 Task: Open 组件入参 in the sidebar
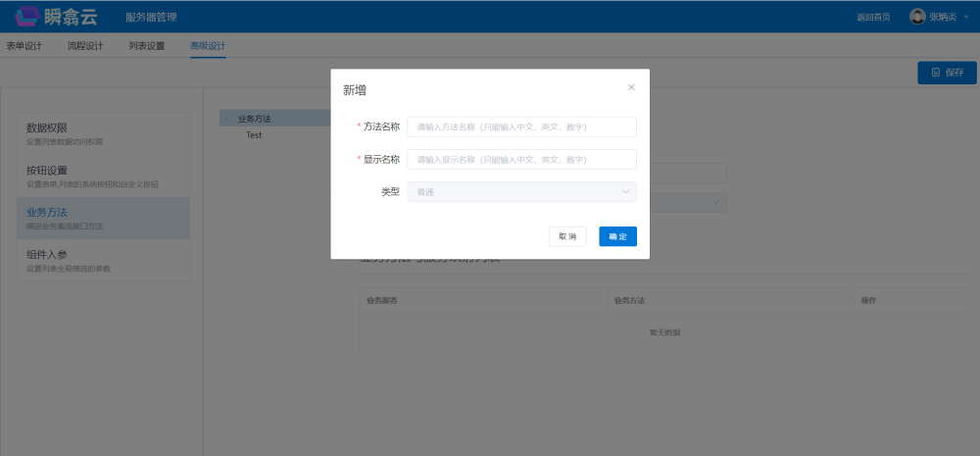pos(102,260)
